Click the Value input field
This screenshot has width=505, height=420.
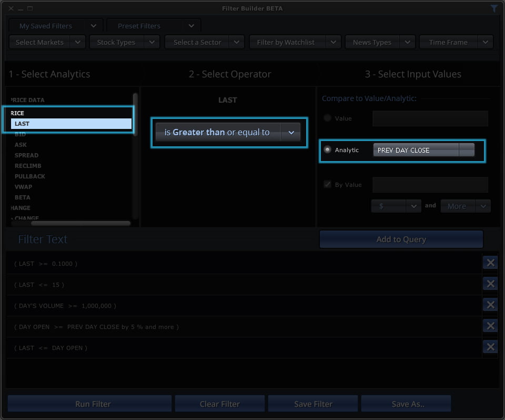coord(430,118)
